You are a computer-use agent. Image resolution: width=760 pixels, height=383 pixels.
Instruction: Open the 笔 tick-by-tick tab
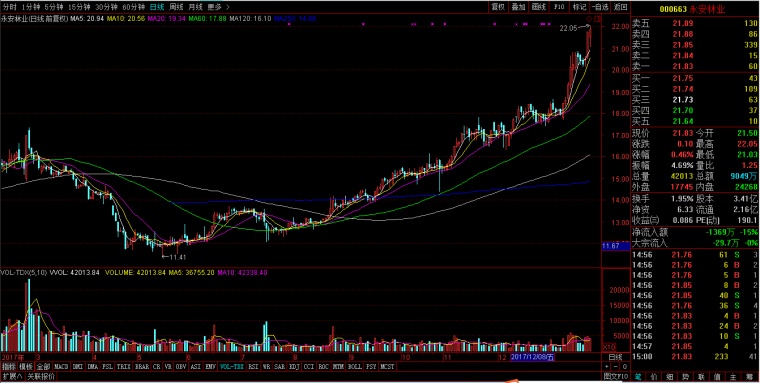(638, 377)
